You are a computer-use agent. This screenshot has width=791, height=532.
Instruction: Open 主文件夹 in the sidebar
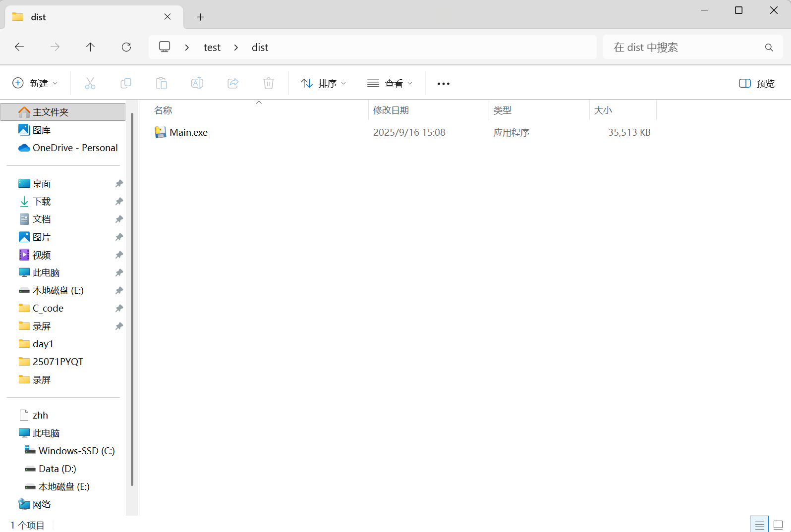[x=63, y=112]
